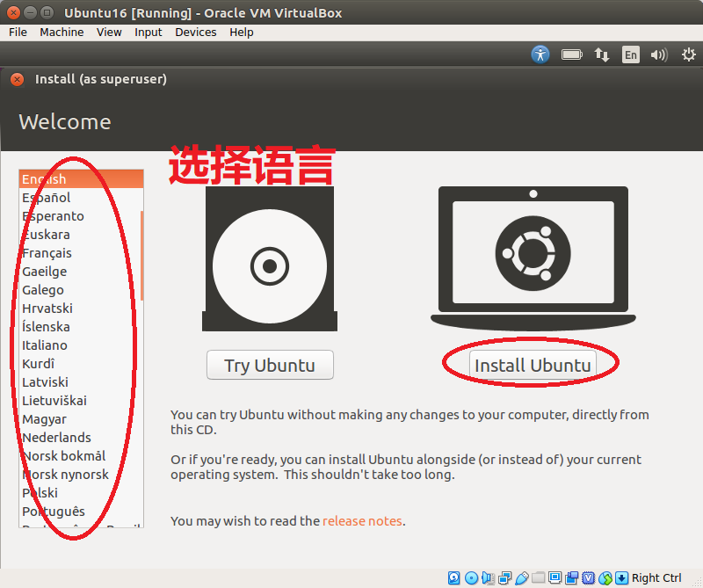Select Lietuviškai in the language list
This screenshot has width=703, height=588.
(80, 401)
